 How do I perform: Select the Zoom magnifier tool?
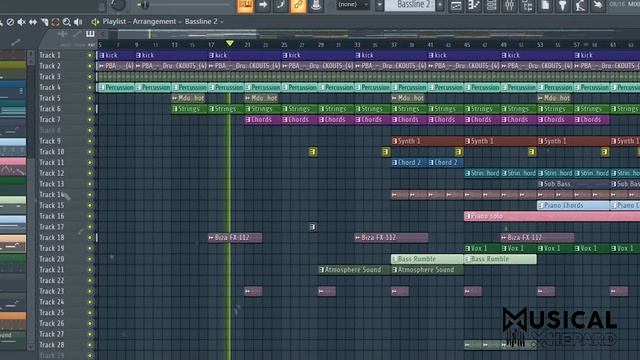(67, 22)
